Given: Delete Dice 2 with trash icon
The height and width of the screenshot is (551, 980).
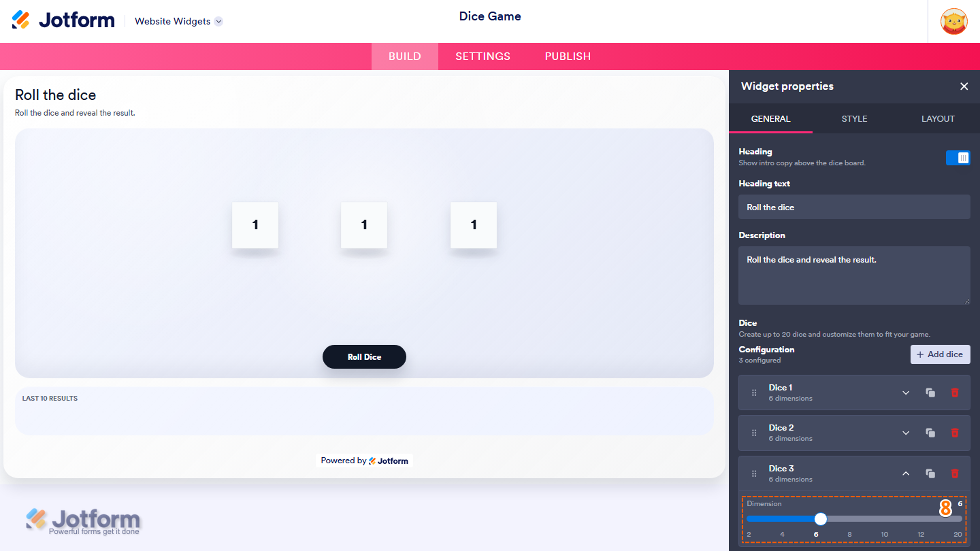Looking at the screenshot, I should 955,433.
